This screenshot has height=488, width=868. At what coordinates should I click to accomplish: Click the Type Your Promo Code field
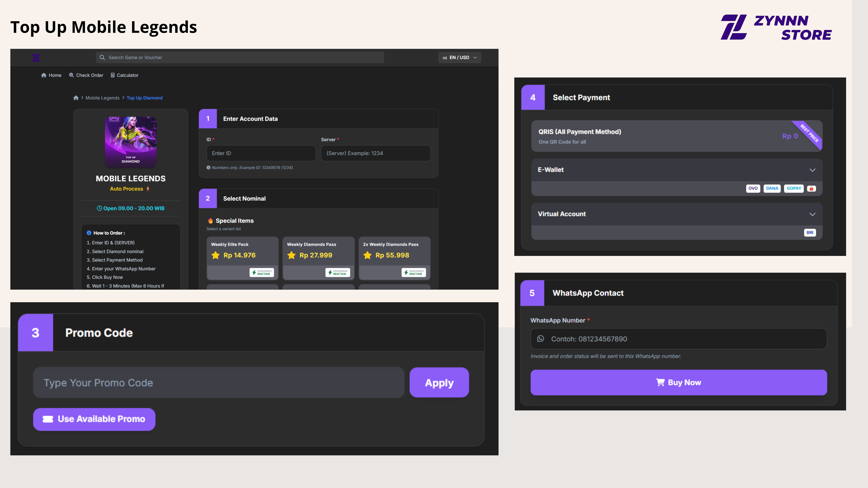[219, 383]
